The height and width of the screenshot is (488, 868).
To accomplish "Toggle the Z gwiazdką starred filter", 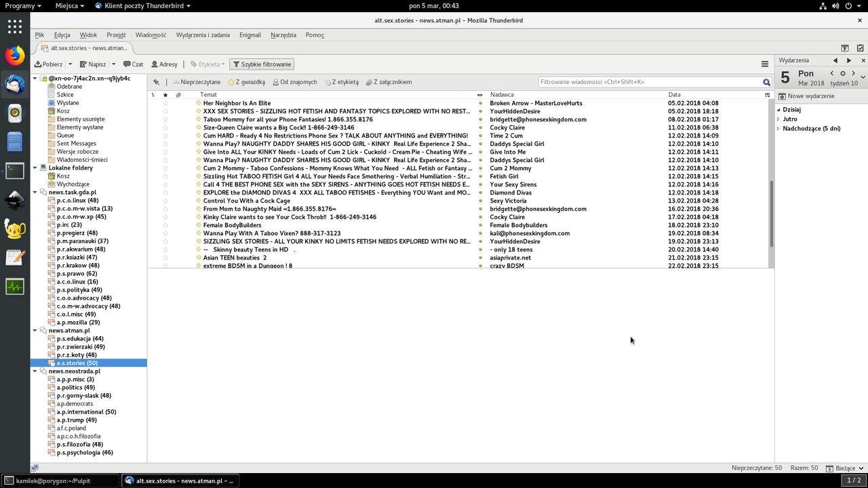I will click(246, 82).
